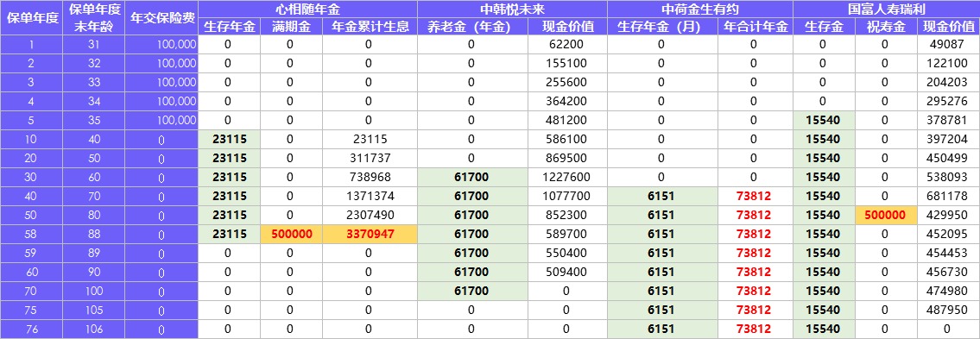Click the 474980 cash value cell

coord(947,291)
